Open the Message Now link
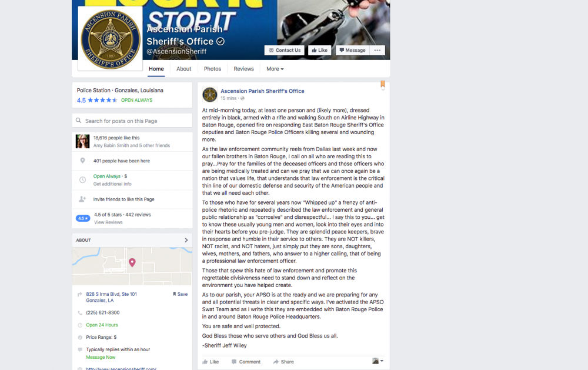The width and height of the screenshot is (588, 370). point(101,357)
